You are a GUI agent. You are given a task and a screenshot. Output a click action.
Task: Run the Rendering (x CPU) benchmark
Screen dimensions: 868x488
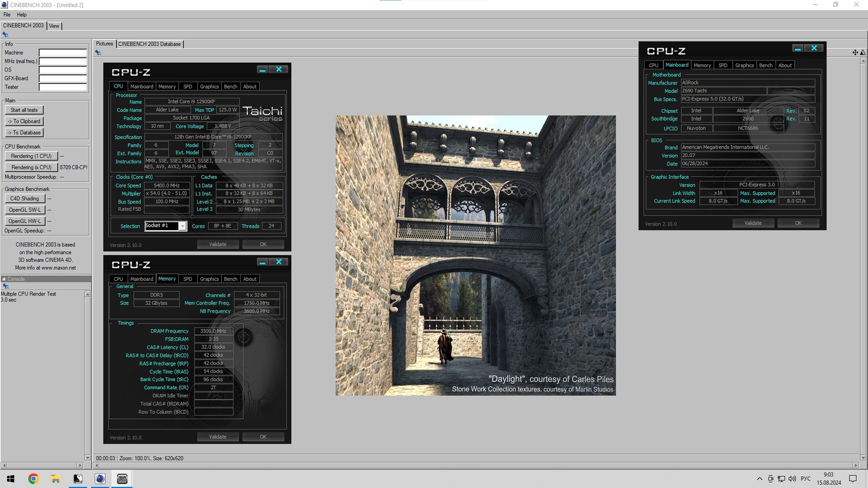[31, 167]
